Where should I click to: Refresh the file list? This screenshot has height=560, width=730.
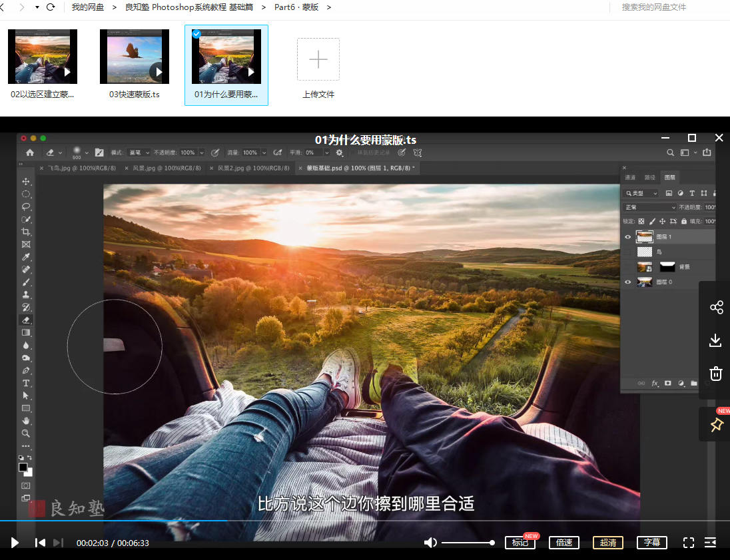tap(51, 7)
